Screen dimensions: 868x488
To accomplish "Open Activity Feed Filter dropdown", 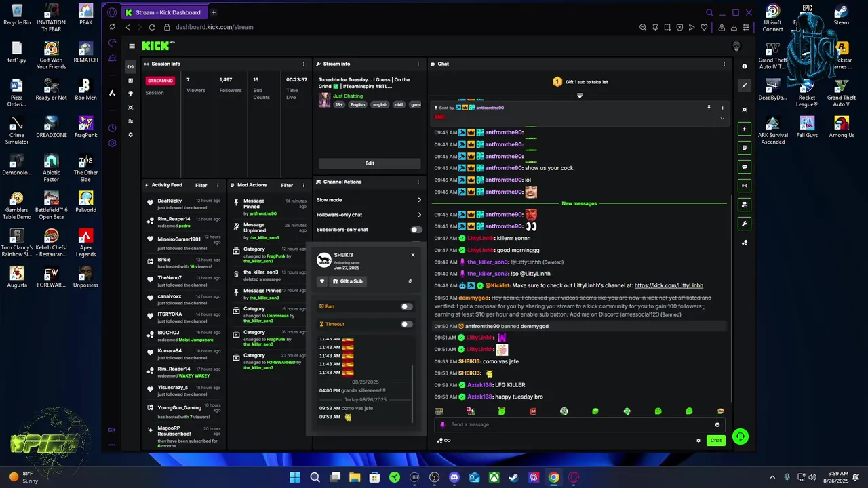I will tap(201, 185).
